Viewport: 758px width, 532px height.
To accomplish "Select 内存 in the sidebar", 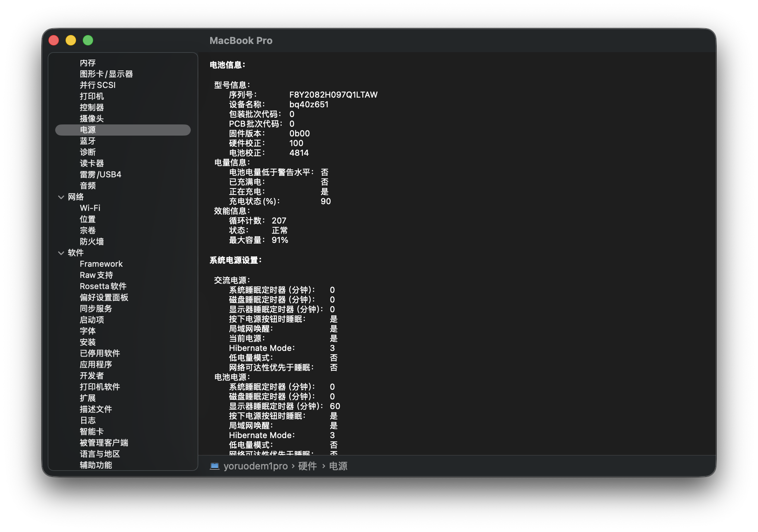I will [x=88, y=63].
